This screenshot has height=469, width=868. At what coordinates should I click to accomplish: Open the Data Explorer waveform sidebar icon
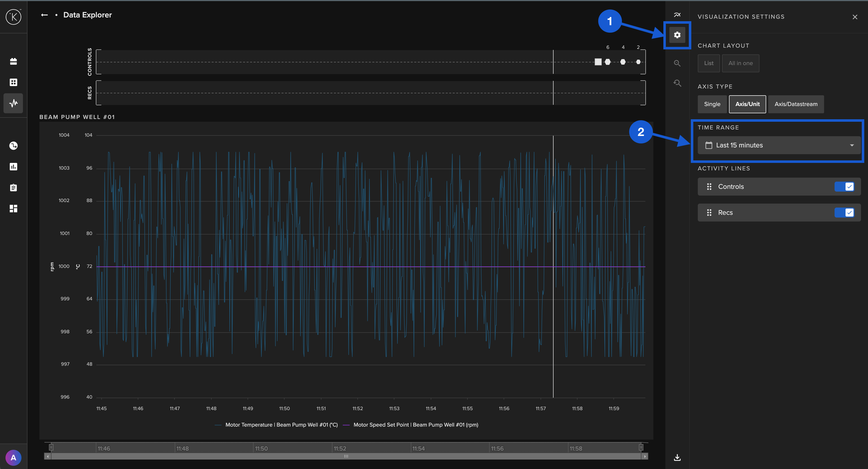click(x=13, y=103)
